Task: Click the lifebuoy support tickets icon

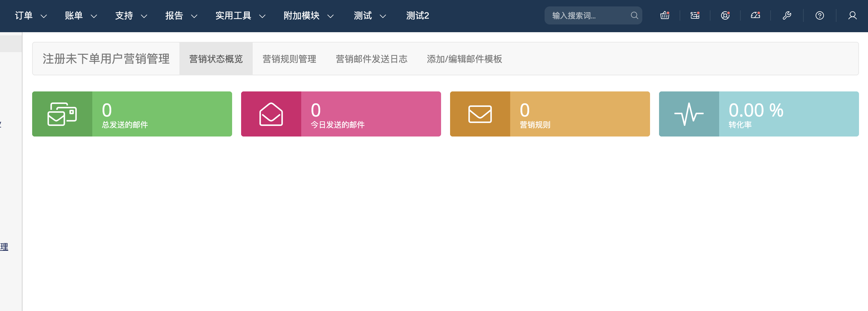Action: pos(725,15)
